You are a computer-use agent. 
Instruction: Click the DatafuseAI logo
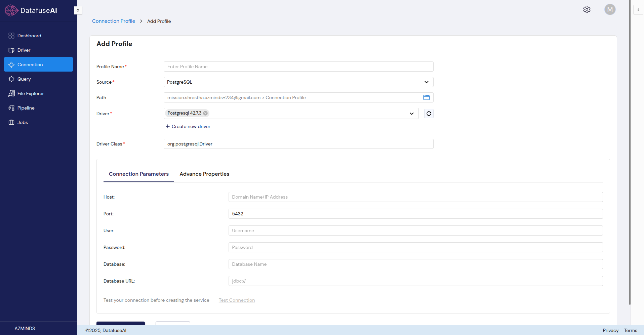click(31, 10)
